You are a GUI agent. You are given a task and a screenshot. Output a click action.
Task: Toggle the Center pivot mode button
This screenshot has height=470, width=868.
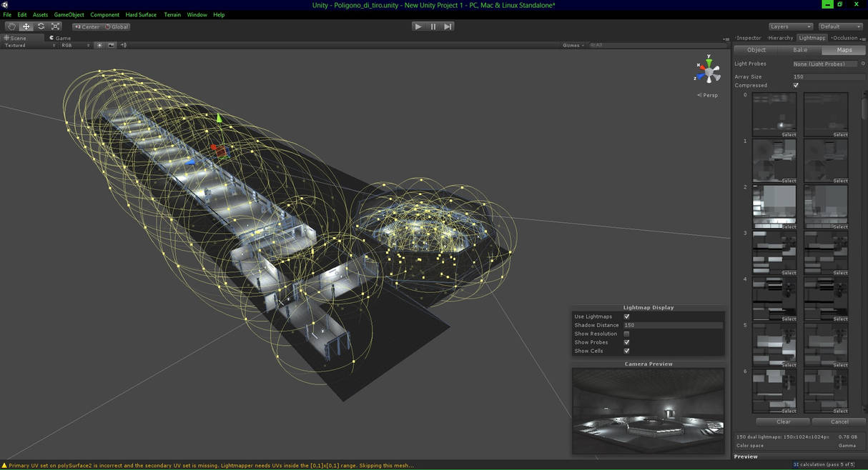[x=87, y=27]
